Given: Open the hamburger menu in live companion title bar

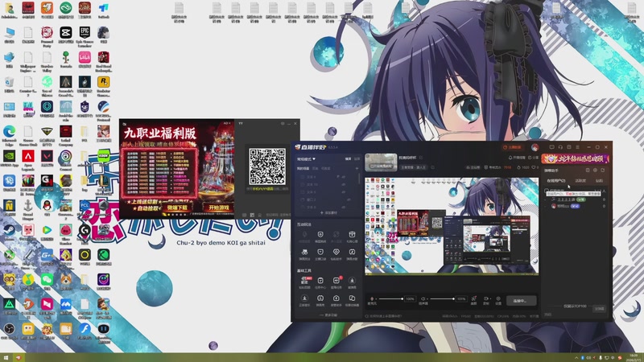Looking at the screenshot, I should (x=577, y=147).
